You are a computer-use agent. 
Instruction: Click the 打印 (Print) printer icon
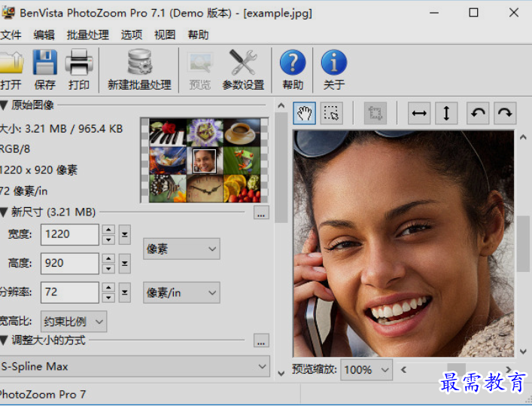pos(79,63)
